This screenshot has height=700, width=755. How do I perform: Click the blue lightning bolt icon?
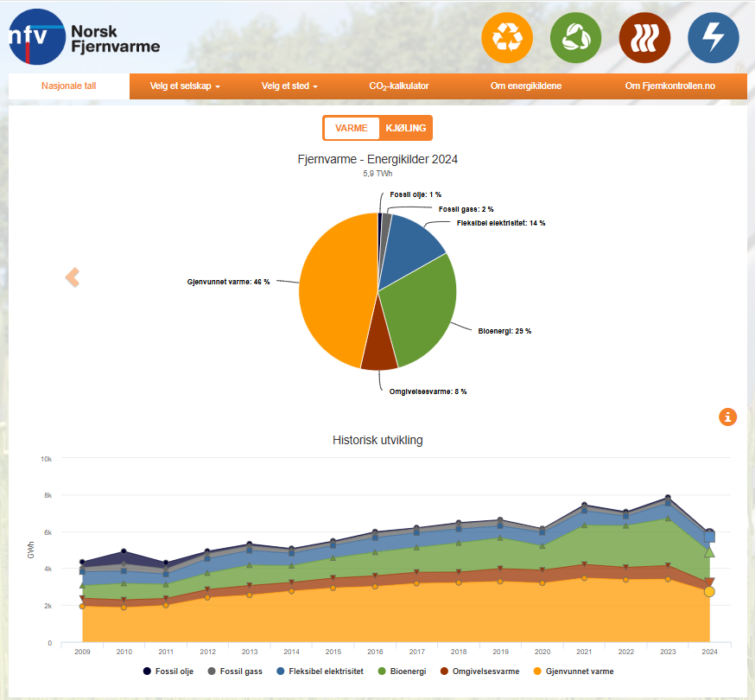coord(713,38)
